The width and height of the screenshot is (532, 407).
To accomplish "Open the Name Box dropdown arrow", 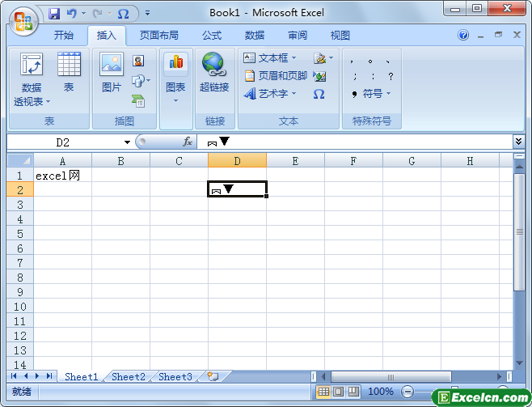I will (127, 142).
